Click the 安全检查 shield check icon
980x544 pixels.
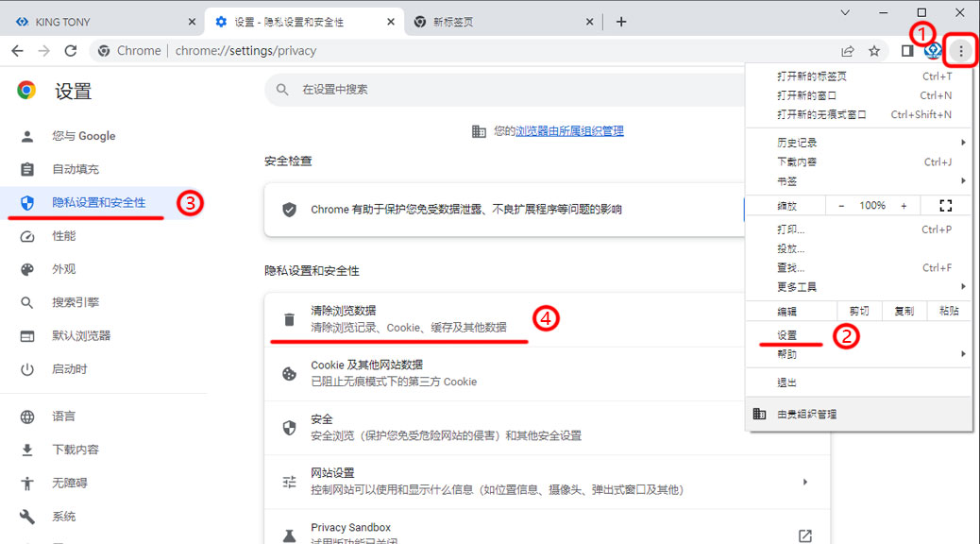point(289,210)
